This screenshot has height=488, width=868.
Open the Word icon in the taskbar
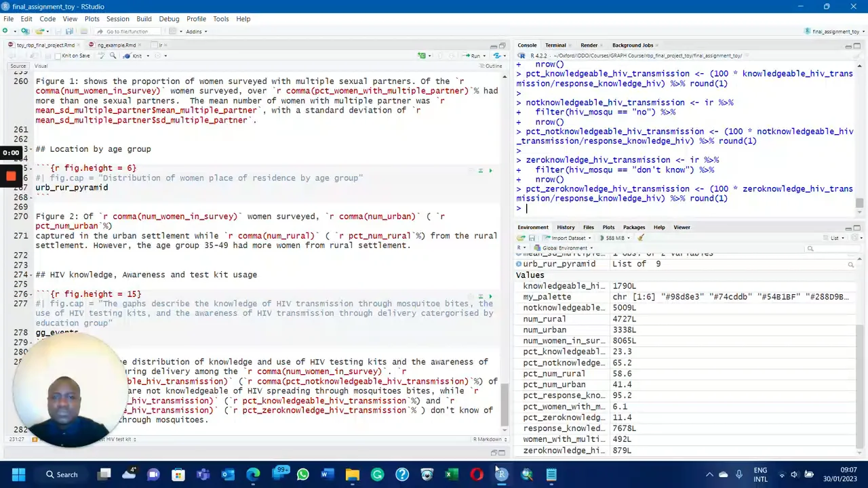coord(328,474)
